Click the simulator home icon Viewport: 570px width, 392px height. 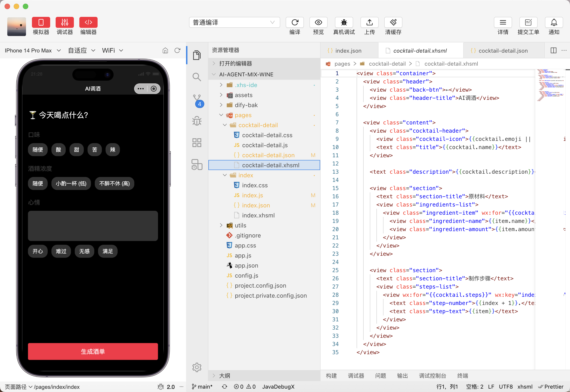[165, 51]
